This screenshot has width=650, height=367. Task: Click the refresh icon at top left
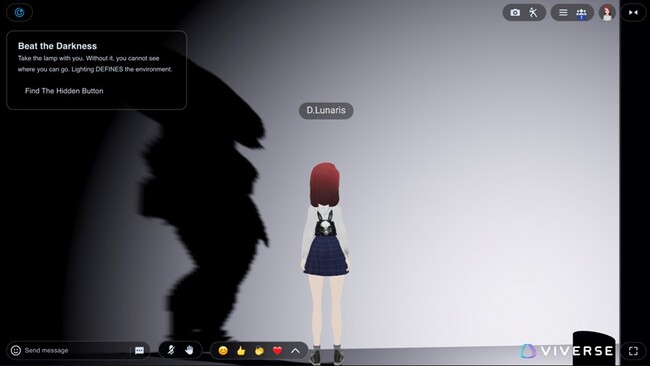pos(19,12)
